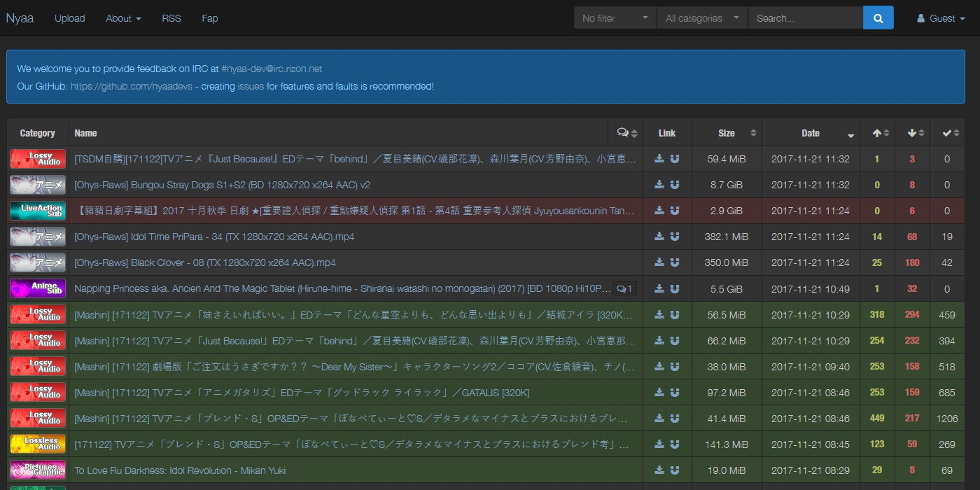Click inside the Search field
This screenshot has width=980, height=490.
click(805, 17)
